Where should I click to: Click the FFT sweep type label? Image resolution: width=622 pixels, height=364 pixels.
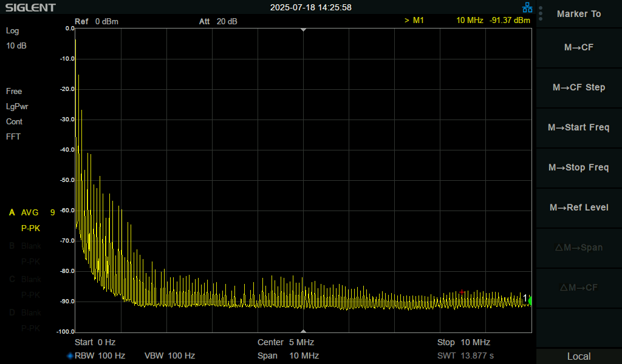[x=13, y=136]
